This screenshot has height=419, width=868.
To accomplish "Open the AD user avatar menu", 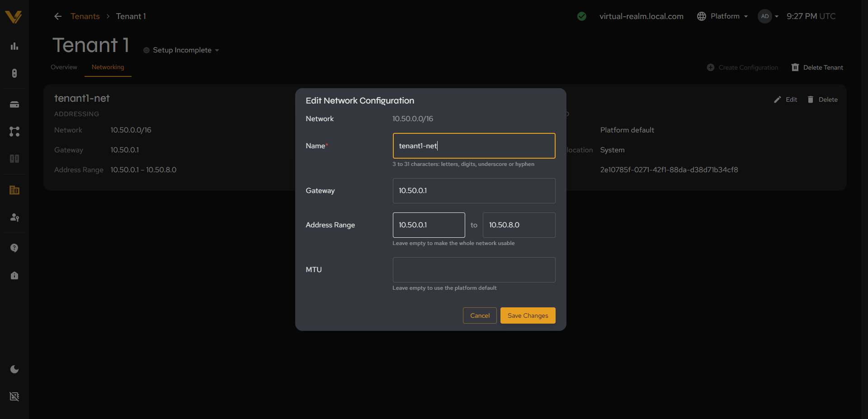I will coord(768,16).
